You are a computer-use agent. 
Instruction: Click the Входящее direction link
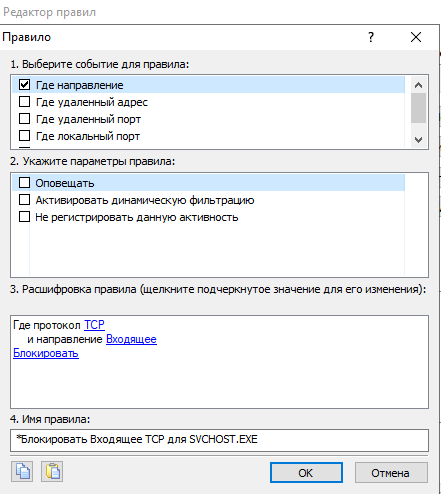[x=131, y=339]
